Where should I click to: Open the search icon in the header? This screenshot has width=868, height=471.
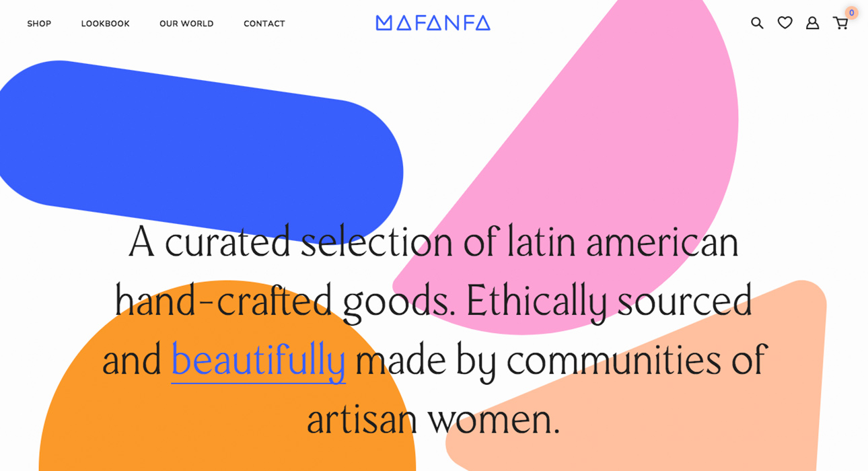tap(757, 24)
